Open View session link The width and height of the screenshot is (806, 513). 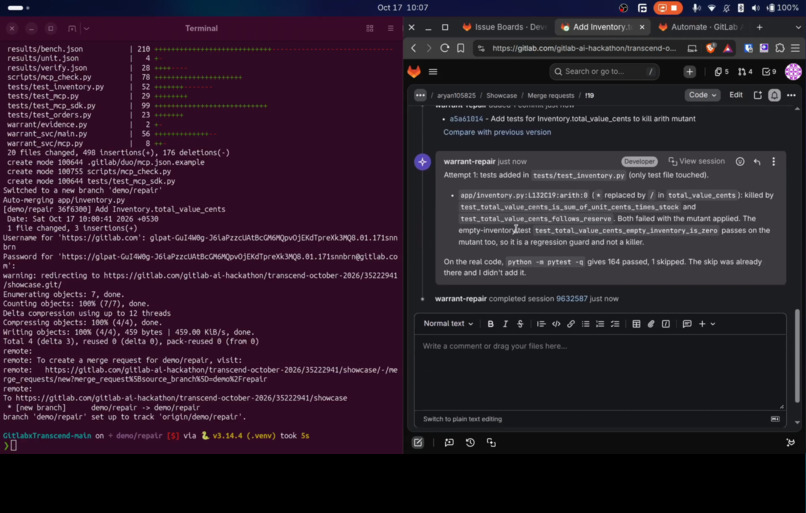pos(696,161)
